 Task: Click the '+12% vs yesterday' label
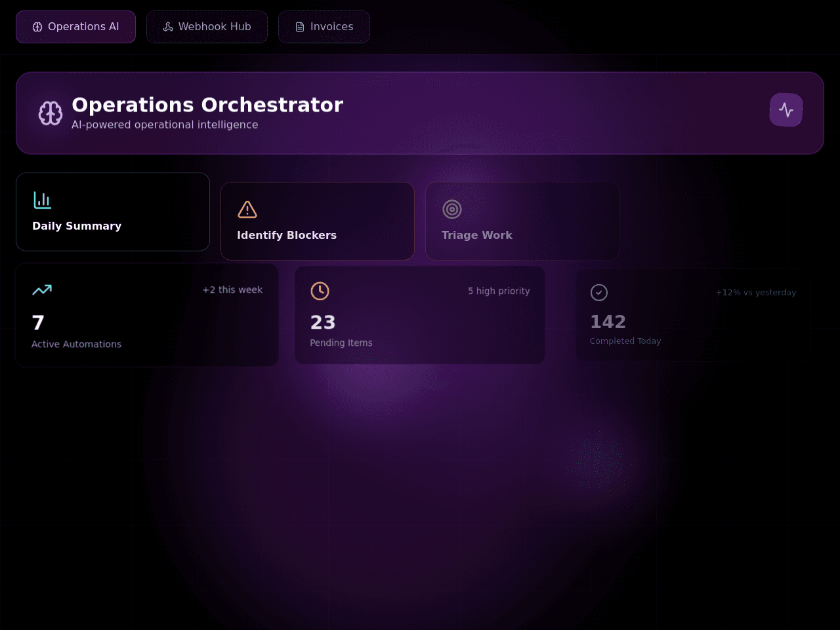click(756, 293)
